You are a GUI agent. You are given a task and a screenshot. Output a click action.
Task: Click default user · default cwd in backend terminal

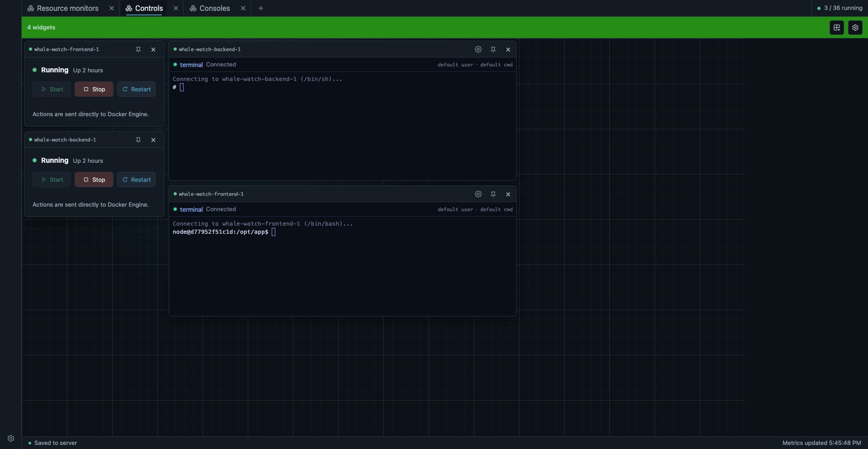(475, 65)
